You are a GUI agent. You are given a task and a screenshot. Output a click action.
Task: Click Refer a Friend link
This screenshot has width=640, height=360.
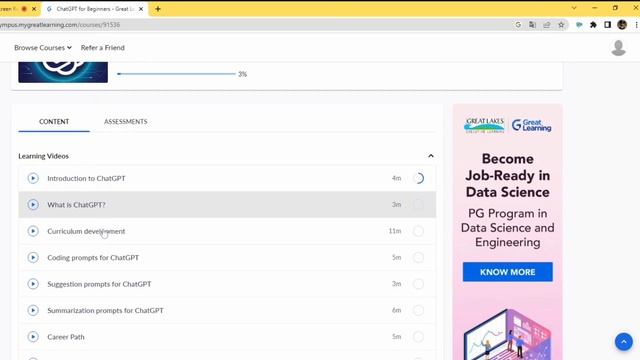[102, 48]
